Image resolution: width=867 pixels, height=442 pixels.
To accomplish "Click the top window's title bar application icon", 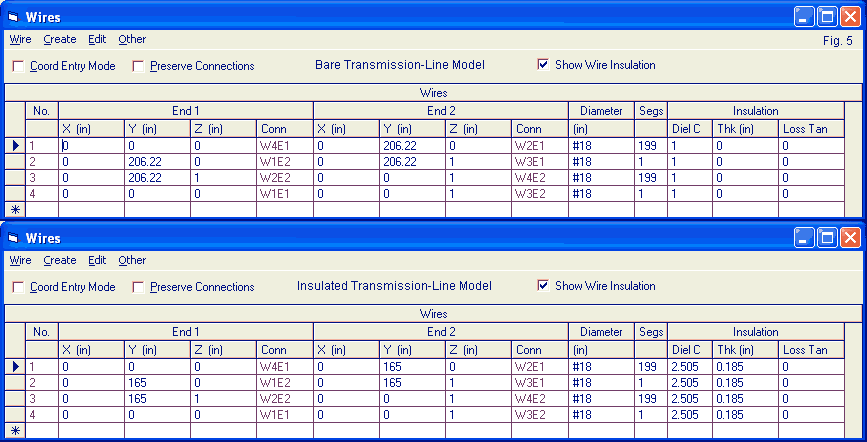I will coord(14,17).
